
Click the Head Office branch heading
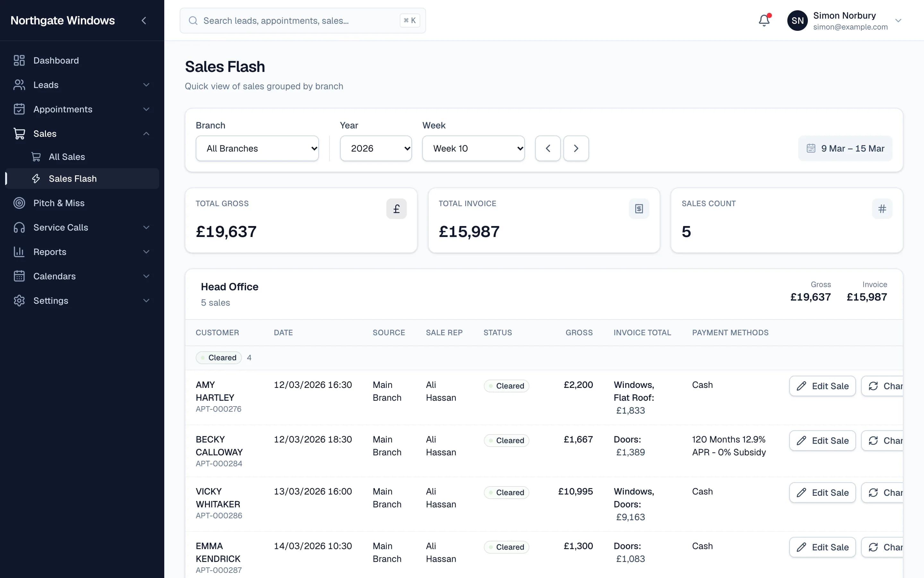pyautogui.click(x=229, y=287)
